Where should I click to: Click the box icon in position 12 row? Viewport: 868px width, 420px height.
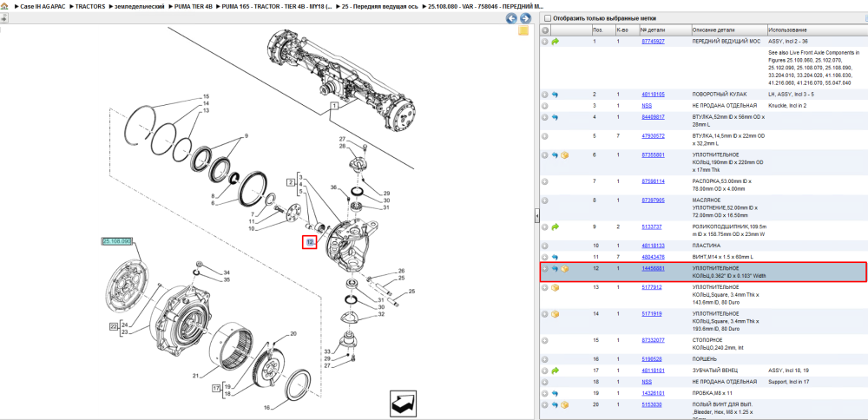pos(565,269)
